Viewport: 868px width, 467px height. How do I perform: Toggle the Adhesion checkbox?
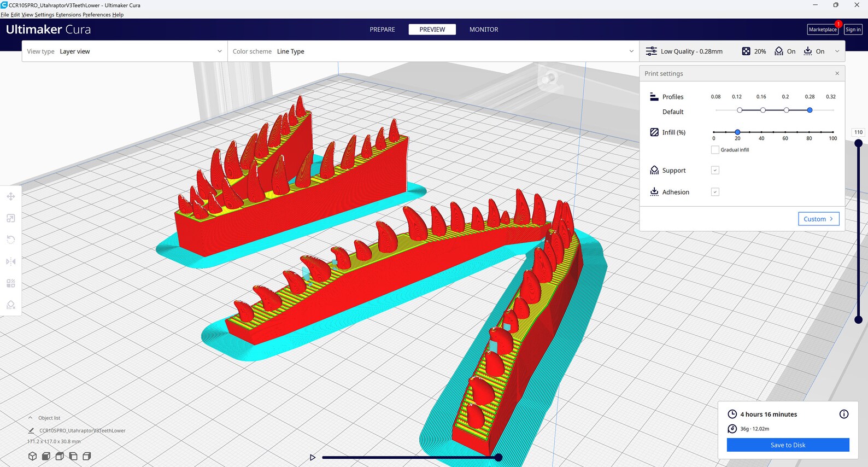[715, 192]
